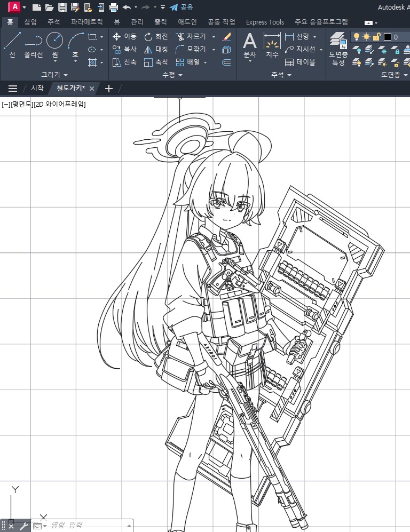Click the New drawing icon
Viewport: 410px width, 532px height.
tap(37, 7)
